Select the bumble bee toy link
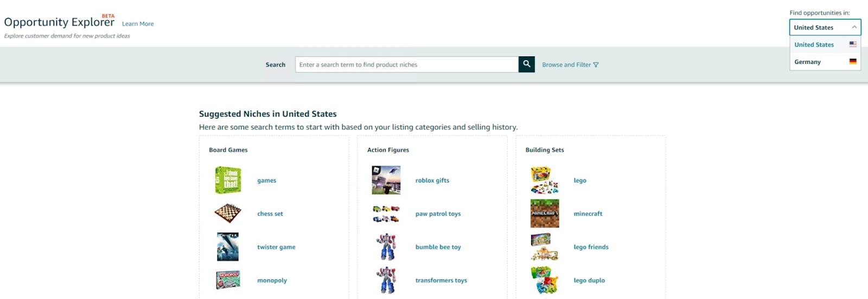This screenshot has width=868, height=299. (x=438, y=247)
